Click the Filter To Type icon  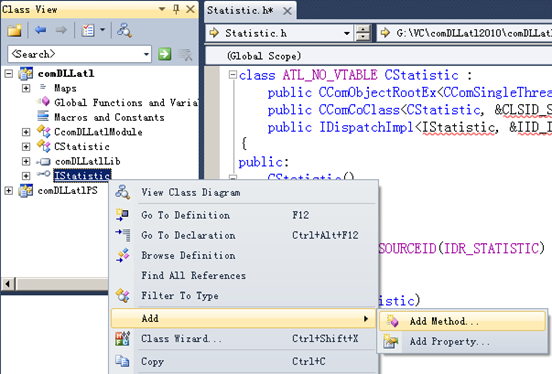point(123,295)
